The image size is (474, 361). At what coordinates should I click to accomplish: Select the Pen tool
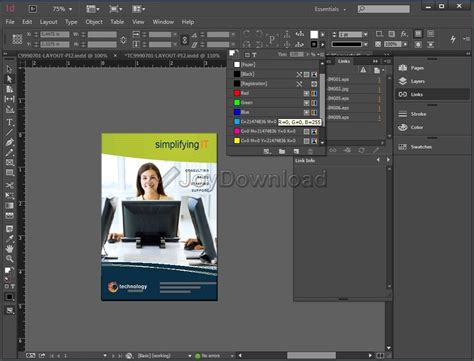tap(9, 142)
